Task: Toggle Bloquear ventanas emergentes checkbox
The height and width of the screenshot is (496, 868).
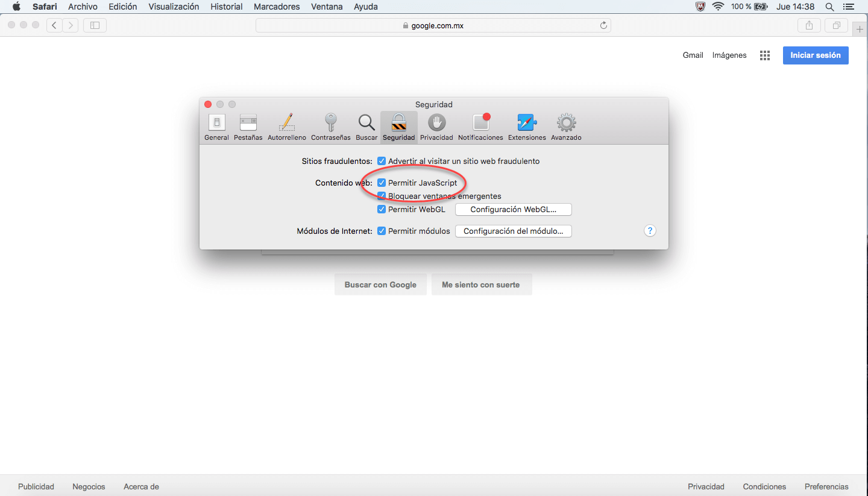Action: point(382,196)
